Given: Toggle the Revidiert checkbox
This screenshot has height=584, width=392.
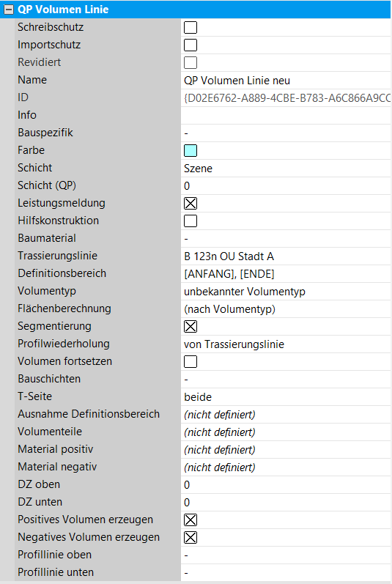Looking at the screenshot, I should pyautogui.click(x=191, y=62).
